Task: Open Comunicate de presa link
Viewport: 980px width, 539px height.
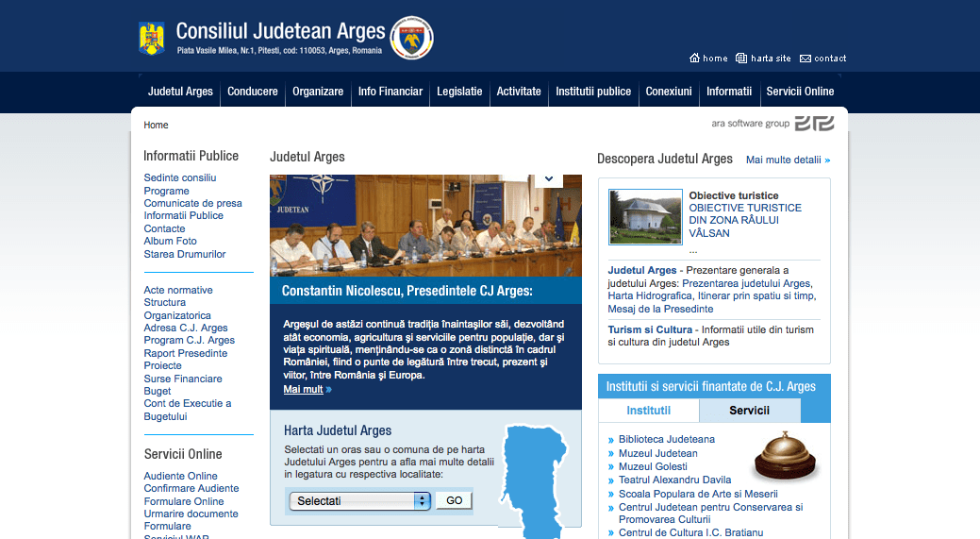Action: pos(192,203)
